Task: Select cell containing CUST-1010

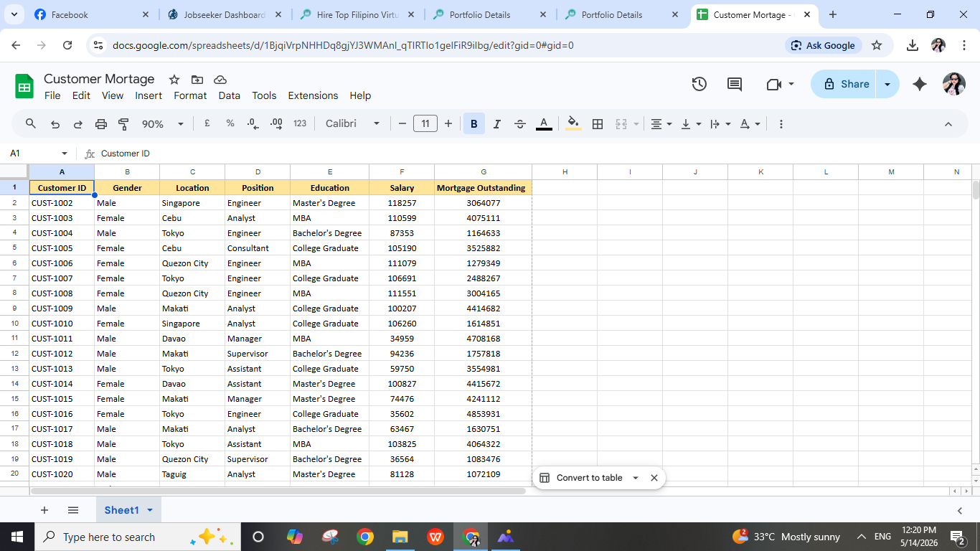Action: click(62, 324)
